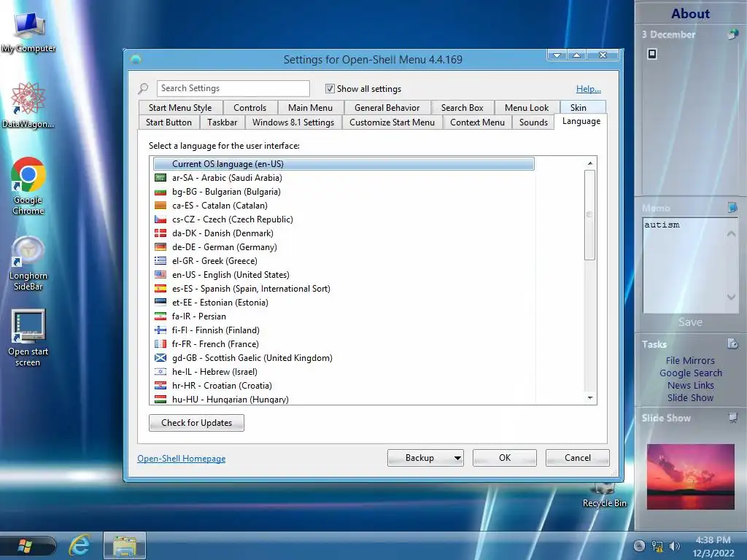The image size is (747, 560).
Task: Click the memo text area
Action: [x=684, y=265]
